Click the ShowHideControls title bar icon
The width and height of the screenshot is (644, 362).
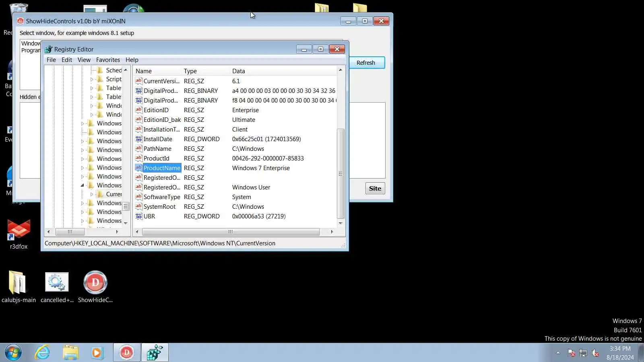click(21, 21)
